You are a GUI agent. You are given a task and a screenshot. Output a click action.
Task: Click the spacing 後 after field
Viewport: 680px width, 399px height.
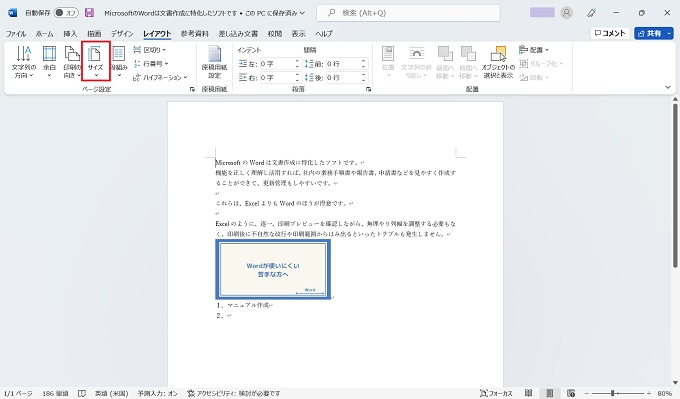coord(347,78)
